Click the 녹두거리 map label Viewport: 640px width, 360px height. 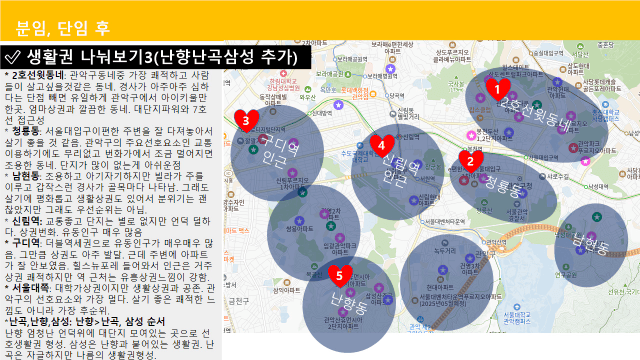[x=445, y=251]
